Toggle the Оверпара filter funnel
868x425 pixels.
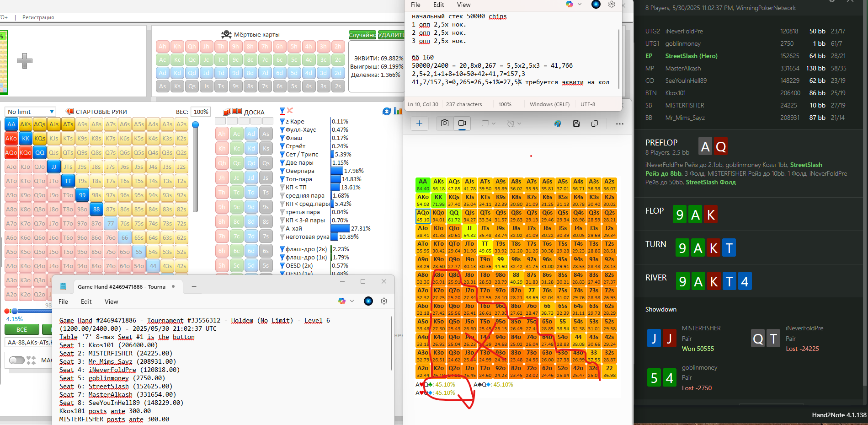click(282, 171)
